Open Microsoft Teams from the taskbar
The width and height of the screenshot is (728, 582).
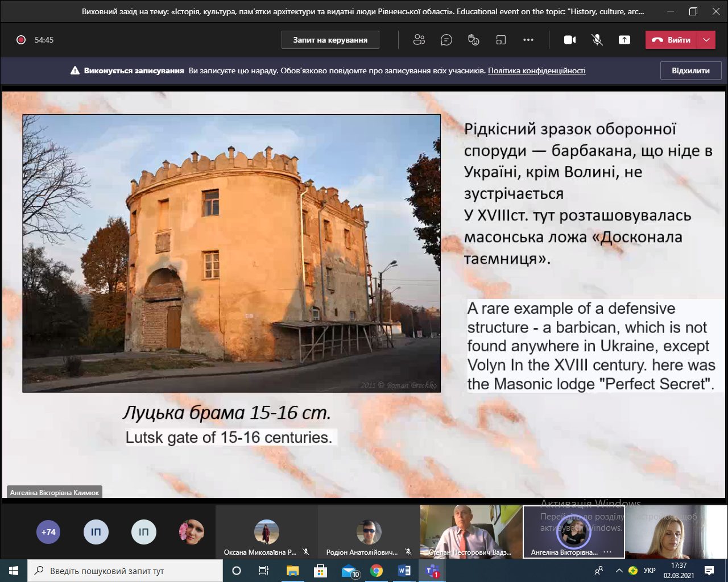[x=432, y=571]
